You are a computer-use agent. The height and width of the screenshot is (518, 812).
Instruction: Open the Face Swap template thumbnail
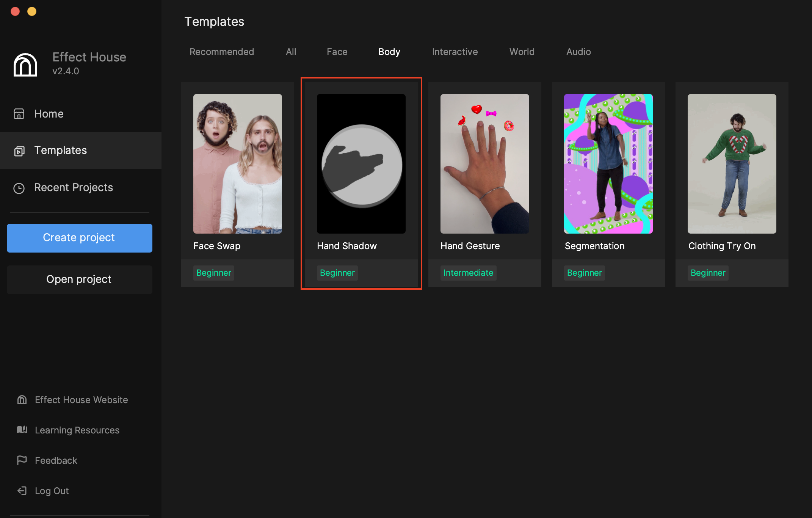coord(238,164)
